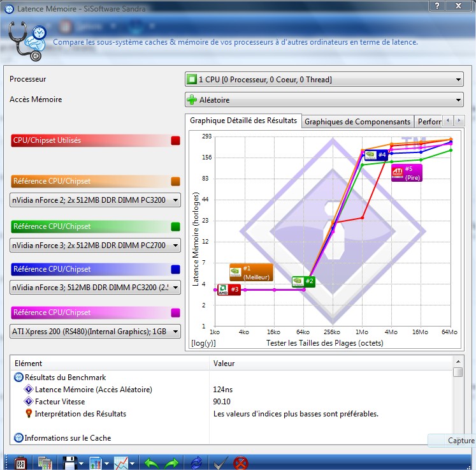Image resolution: width=476 pixels, height=470 pixels.
Task: Select Graphique Détaillé des Résultats tab
Action: tap(243, 121)
